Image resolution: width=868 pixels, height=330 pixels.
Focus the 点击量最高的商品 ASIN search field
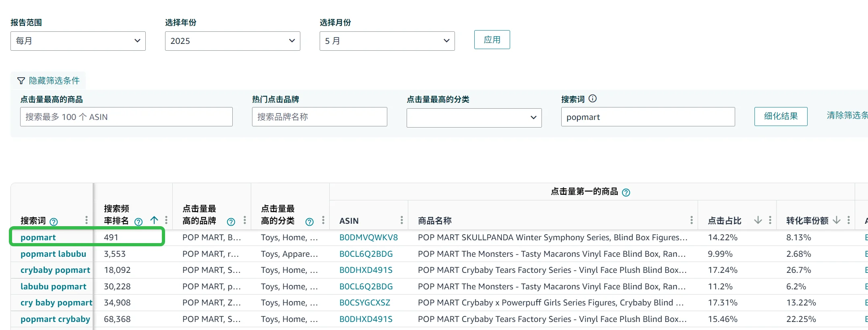[126, 117]
